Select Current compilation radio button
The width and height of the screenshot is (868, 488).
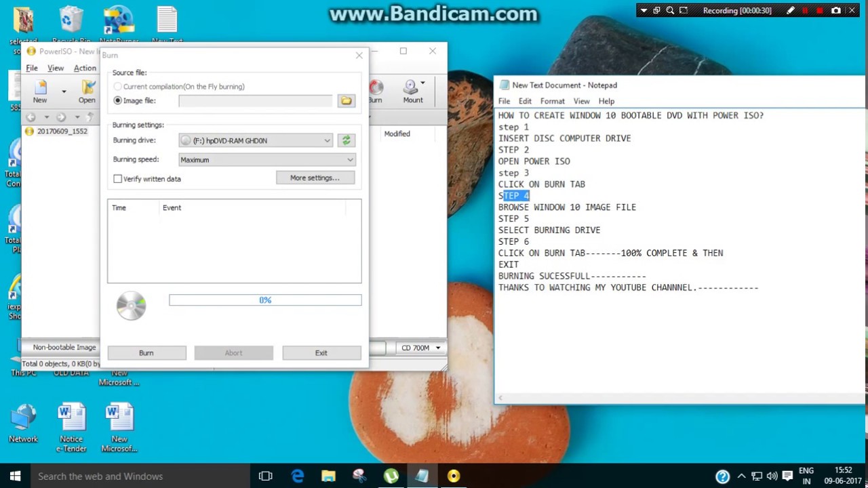click(x=118, y=87)
